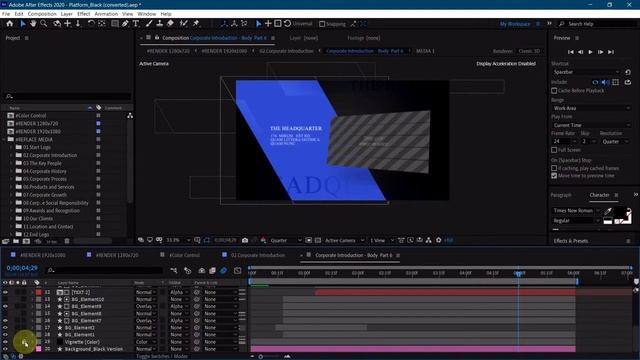Toggle If caching, play cached frames
The image size is (640, 360).
pyautogui.click(x=554, y=168)
